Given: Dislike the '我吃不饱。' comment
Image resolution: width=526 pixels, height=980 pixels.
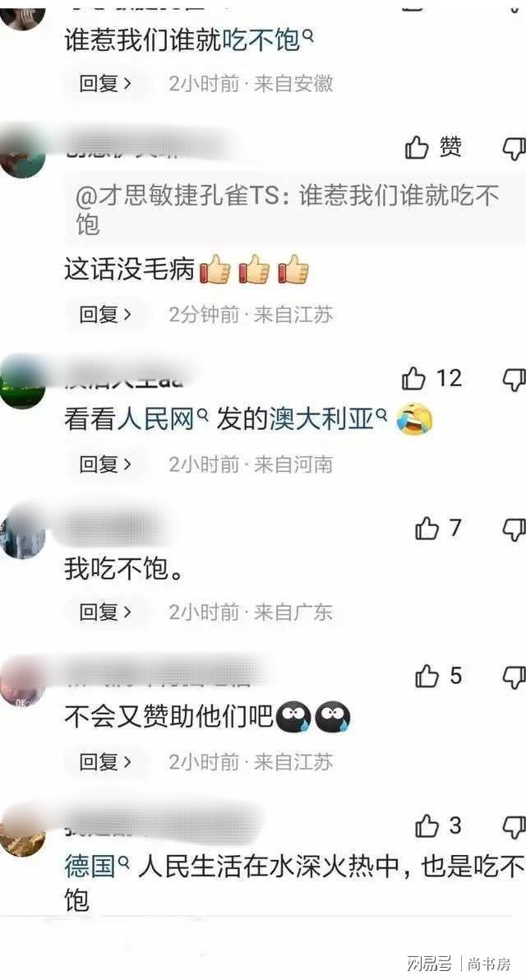Looking at the screenshot, I should (514, 530).
